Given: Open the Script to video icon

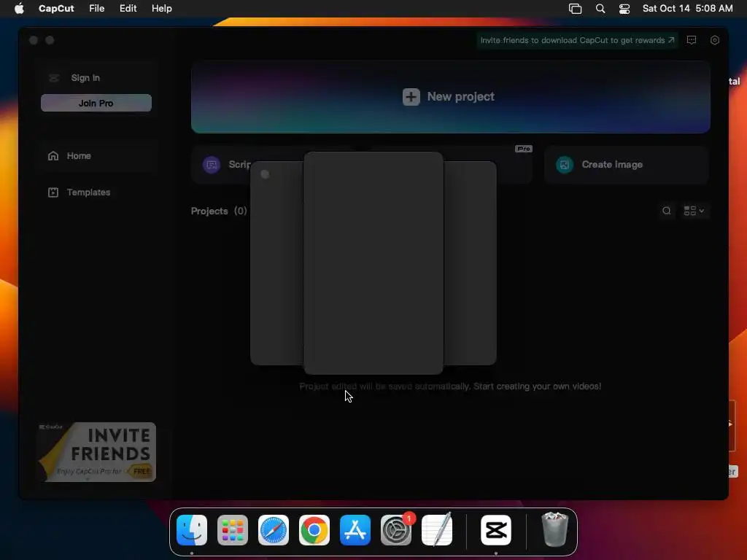Looking at the screenshot, I should pos(212,165).
